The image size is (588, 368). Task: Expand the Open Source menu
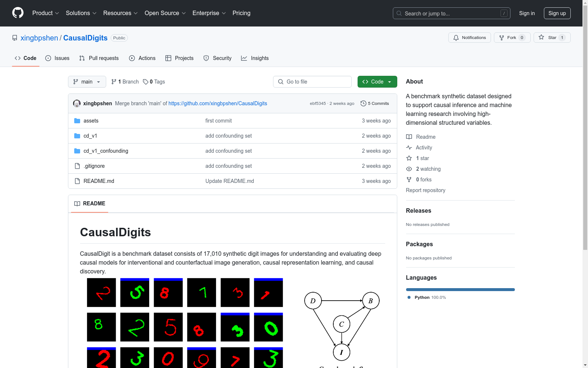[x=165, y=13]
